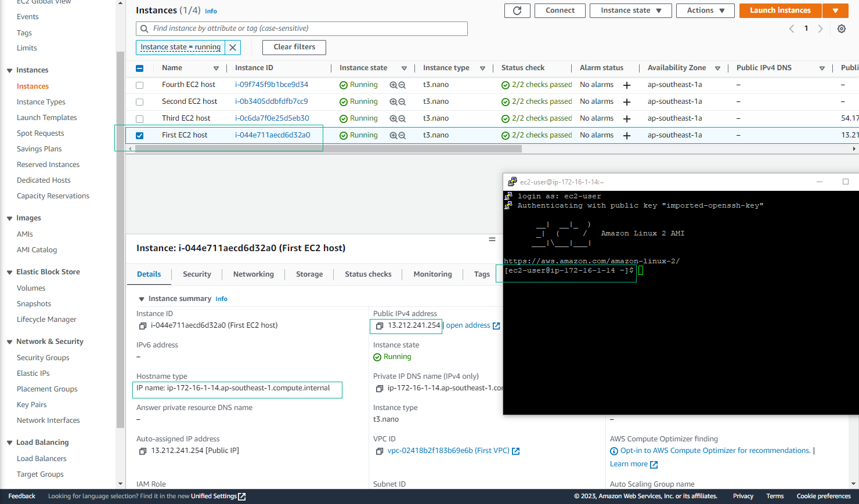Screen dimensions: 859x504
Task: Open vpc-02418b2f183b69e6b link
Action: pos(449,451)
